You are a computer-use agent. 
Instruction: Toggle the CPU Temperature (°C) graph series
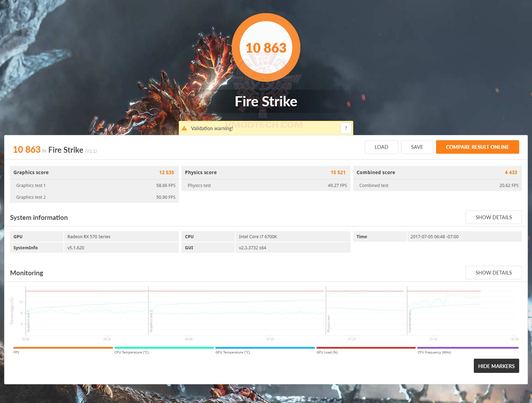point(164,347)
